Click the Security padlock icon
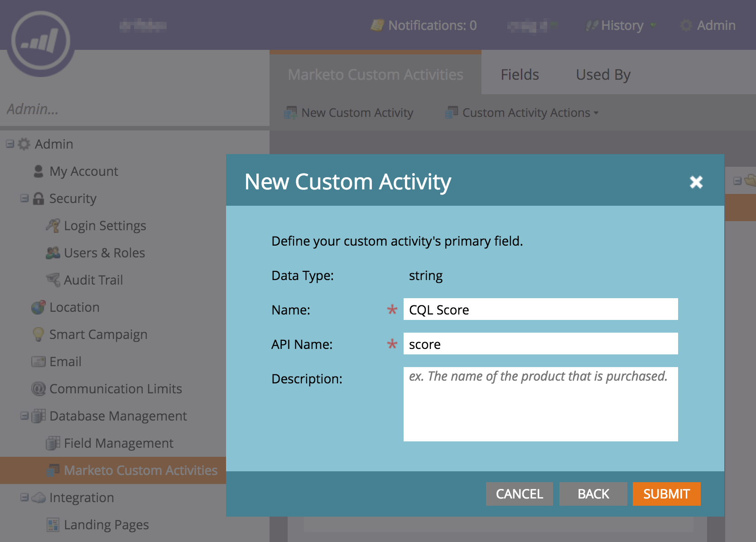Image resolution: width=756 pixels, height=542 pixels. pos(39,198)
